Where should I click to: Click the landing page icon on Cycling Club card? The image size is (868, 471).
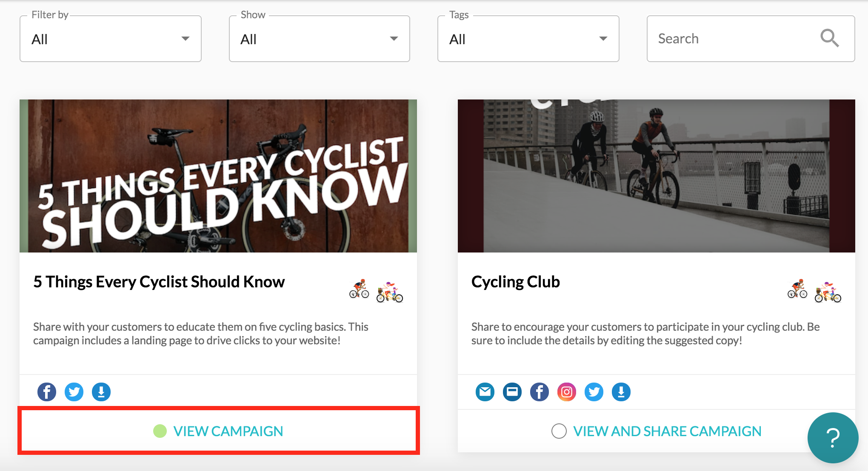(x=512, y=392)
